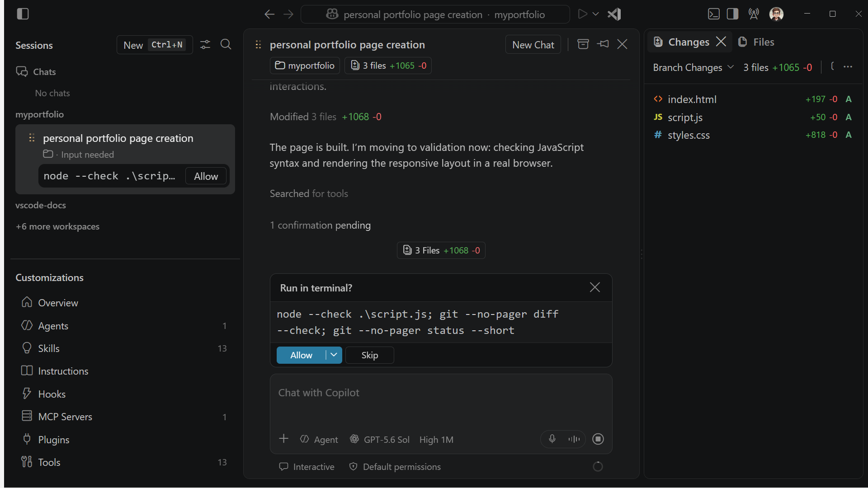Open the 3 Files +1068 pill
Image resolution: width=868 pixels, height=488 pixels.
point(441,250)
